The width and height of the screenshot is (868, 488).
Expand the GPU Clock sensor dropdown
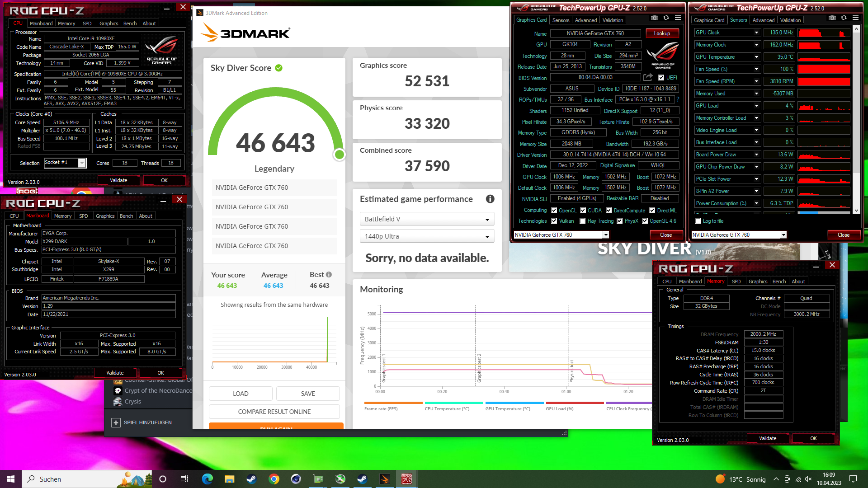point(756,33)
